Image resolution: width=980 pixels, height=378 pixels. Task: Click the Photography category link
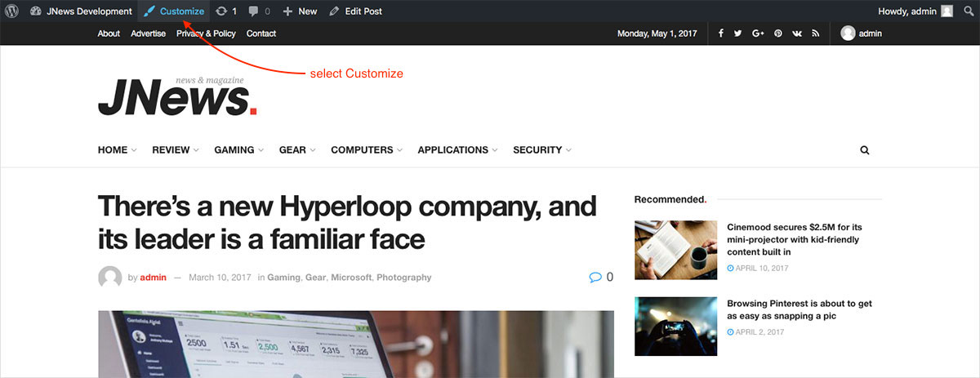click(403, 278)
